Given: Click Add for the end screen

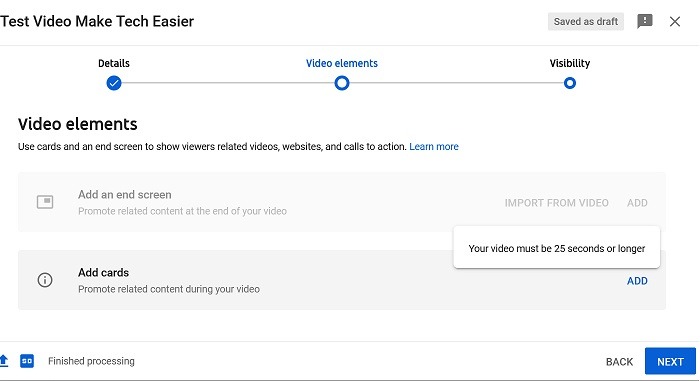Looking at the screenshot, I should click(637, 203).
